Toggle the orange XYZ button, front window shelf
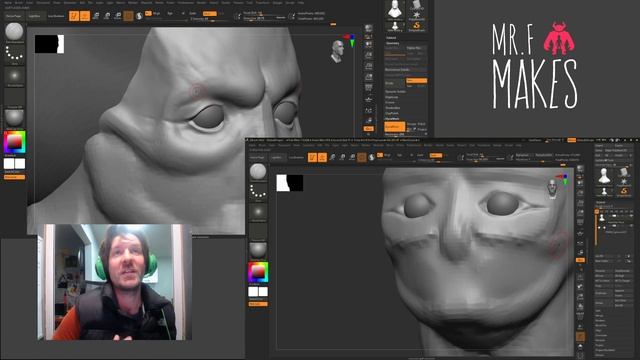 coord(580,260)
